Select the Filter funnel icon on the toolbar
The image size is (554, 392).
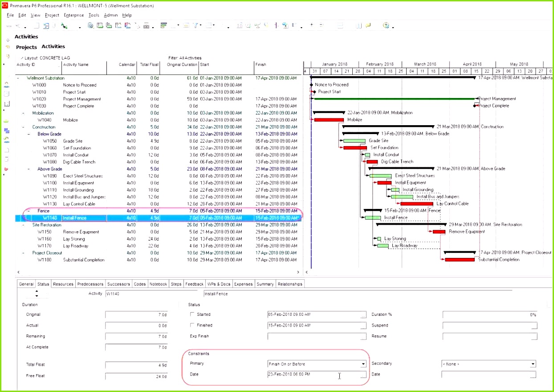coord(196,25)
